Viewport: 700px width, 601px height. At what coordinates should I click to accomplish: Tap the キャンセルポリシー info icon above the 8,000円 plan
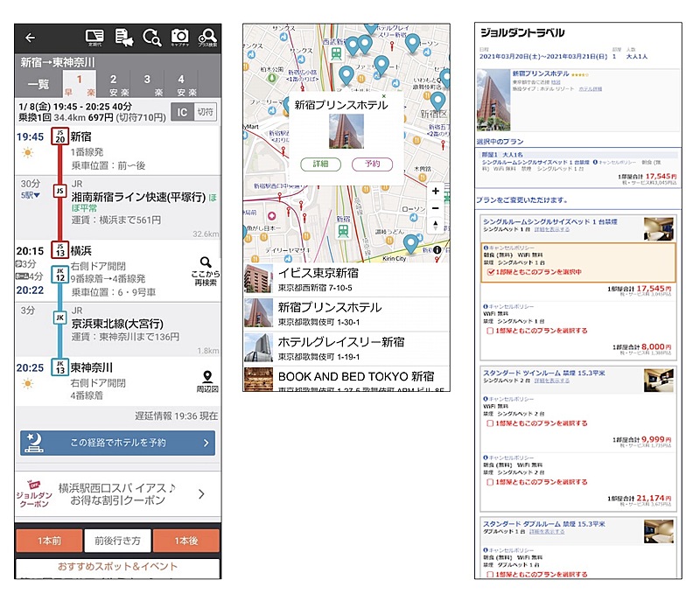click(x=486, y=306)
